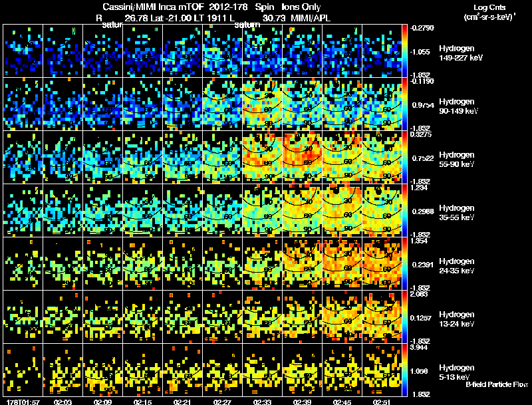Click the 02:33 time axis label
Screen dimensions: 532x405
pyautogui.click(x=262, y=402)
